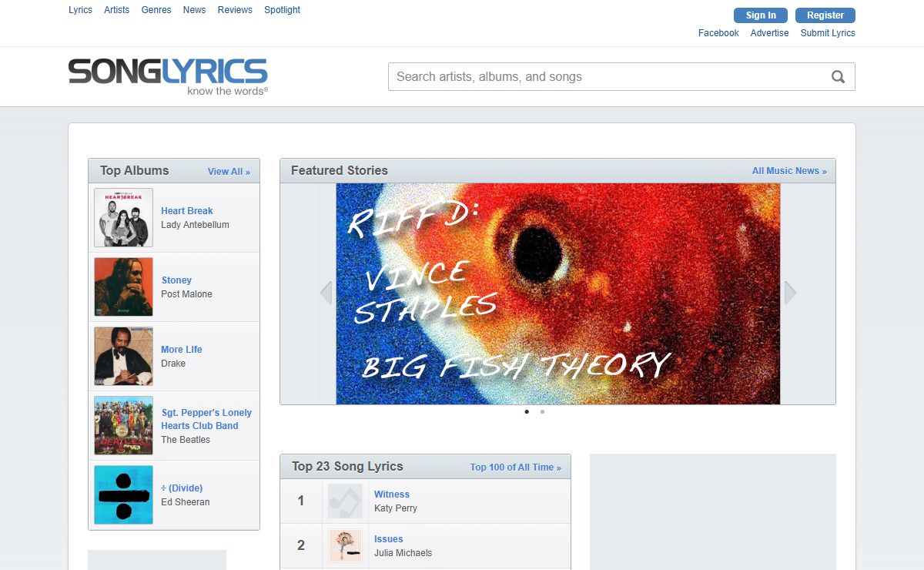Screen dimensions: 924x570
Task: Click Ed Sheeran artist text
Action: (x=186, y=502)
